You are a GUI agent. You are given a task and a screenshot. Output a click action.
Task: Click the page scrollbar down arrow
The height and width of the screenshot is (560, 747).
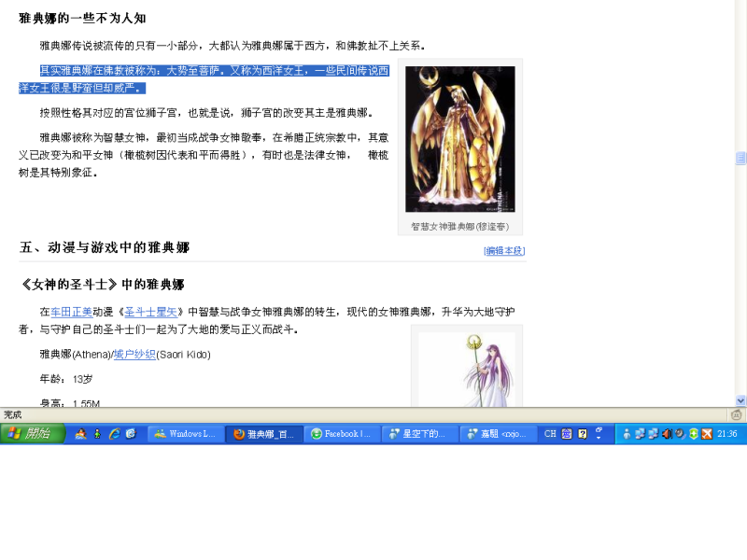[740, 400]
